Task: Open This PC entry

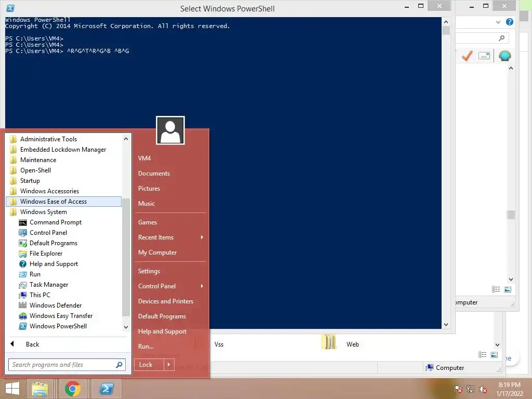Action: [x=39, y=295]
